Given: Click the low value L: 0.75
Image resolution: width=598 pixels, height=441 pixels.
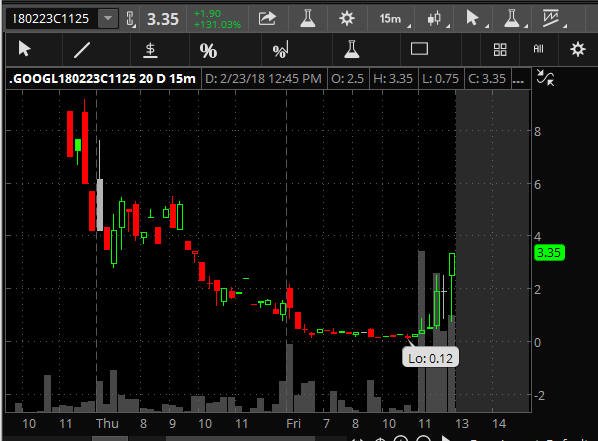Looking at the screenshot, I should (x=441, y=79).
